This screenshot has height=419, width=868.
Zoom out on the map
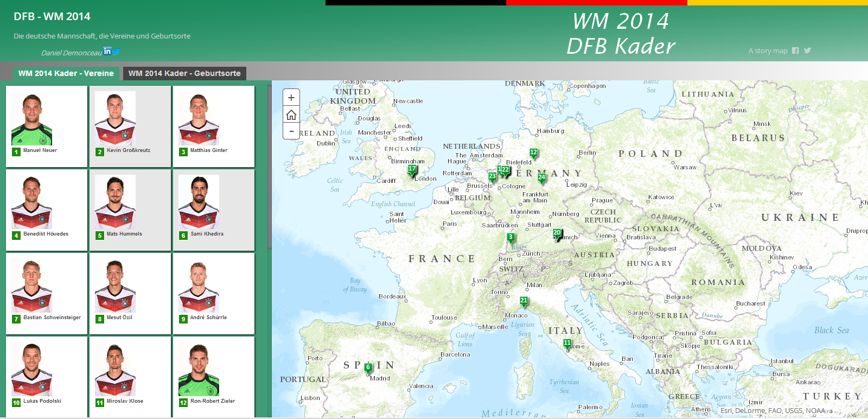point(291,131)
